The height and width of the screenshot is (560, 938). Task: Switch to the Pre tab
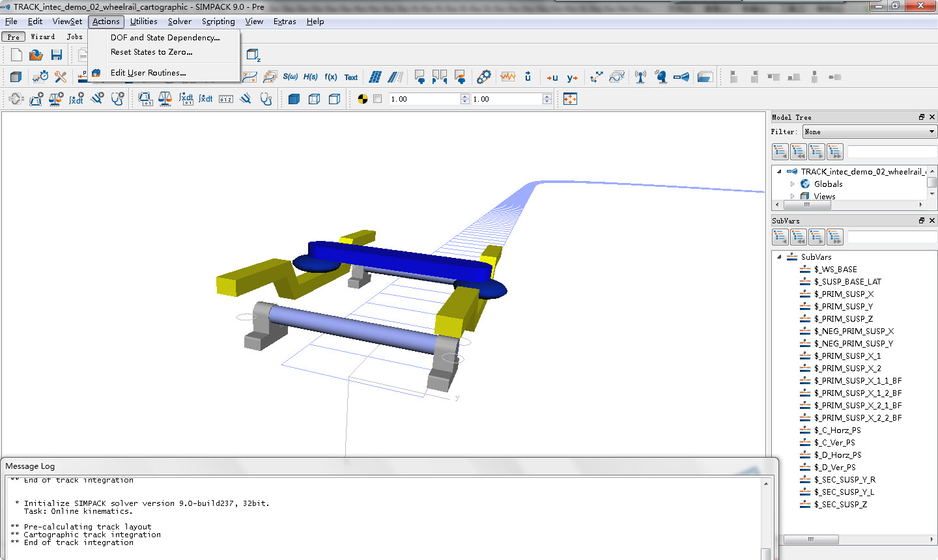(x=13, y=37)
